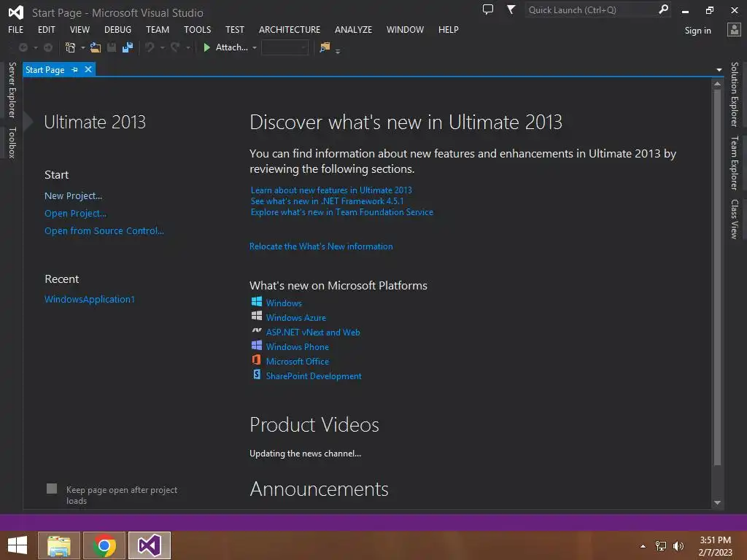Open toolbar options overflow arrow

[338, 51]
